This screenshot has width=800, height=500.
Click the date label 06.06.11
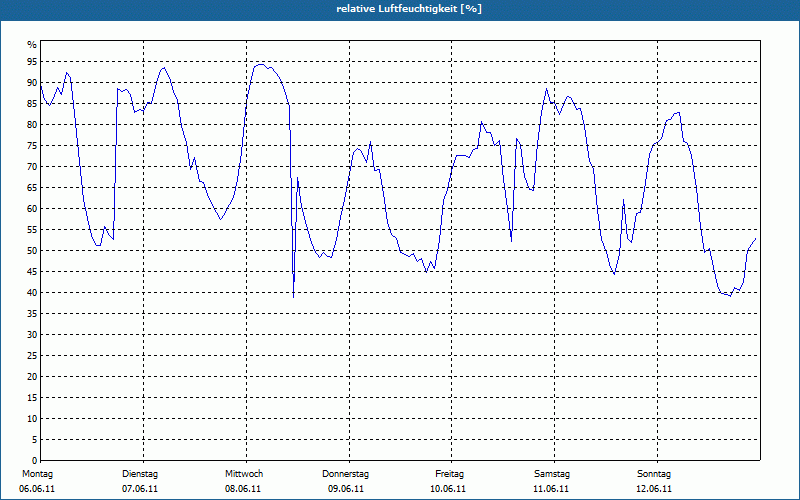[37, 489]
